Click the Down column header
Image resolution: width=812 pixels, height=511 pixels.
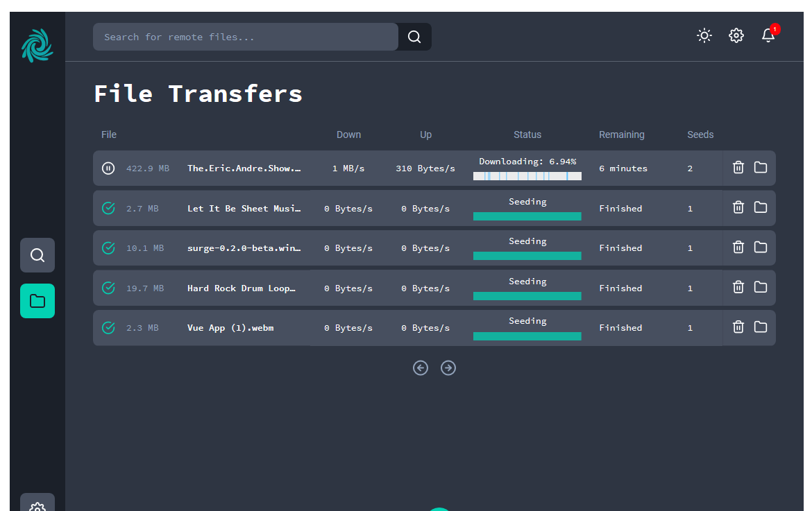pyautogui.click(x=348, y=135)
